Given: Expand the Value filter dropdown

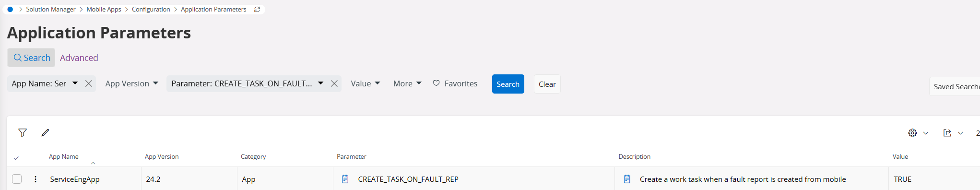Looking at the screenshot, I should (x=366, y=83).
